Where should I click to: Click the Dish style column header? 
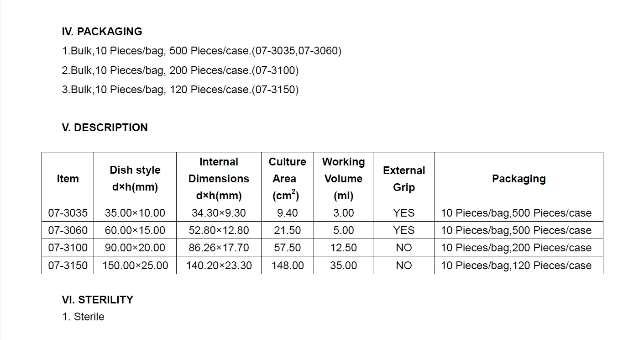point(135,179)
